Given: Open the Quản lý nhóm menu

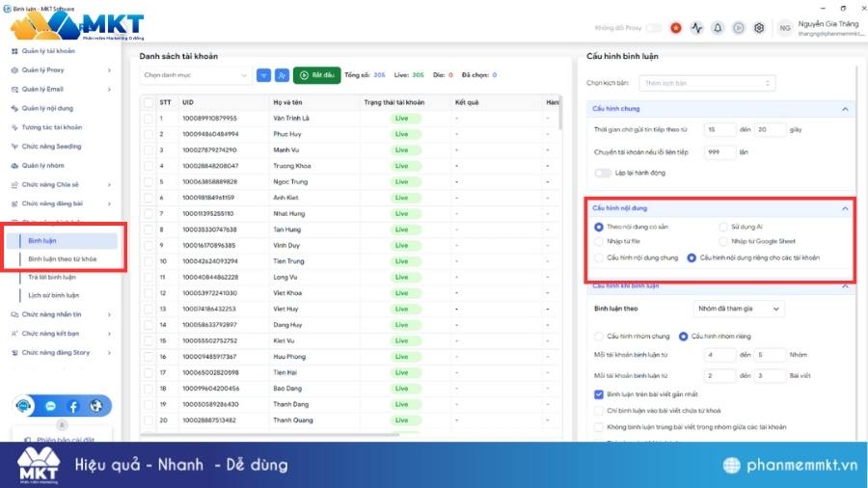Looking at the screenshot, I should [x=43, y=166].
